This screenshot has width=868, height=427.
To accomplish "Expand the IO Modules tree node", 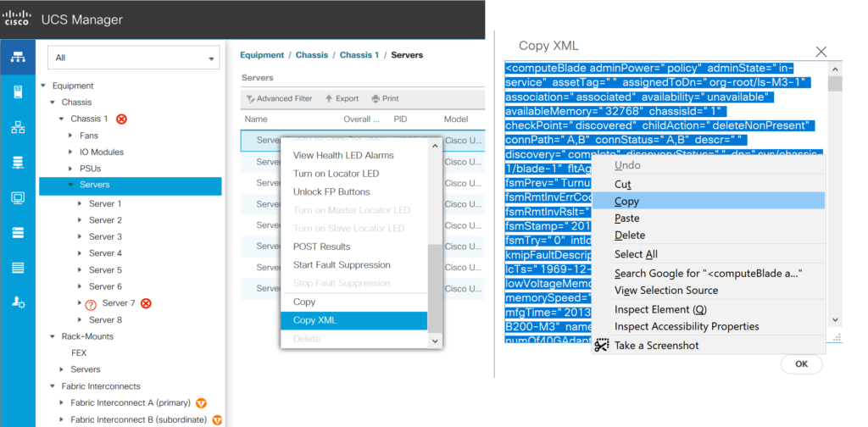I will [x=70, y=152].
